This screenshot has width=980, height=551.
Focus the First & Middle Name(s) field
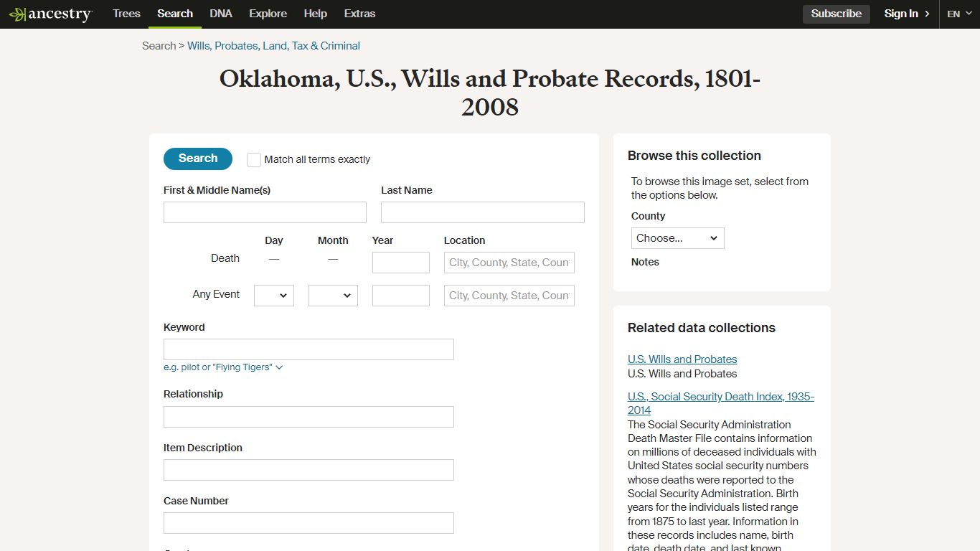pos(265,212)
